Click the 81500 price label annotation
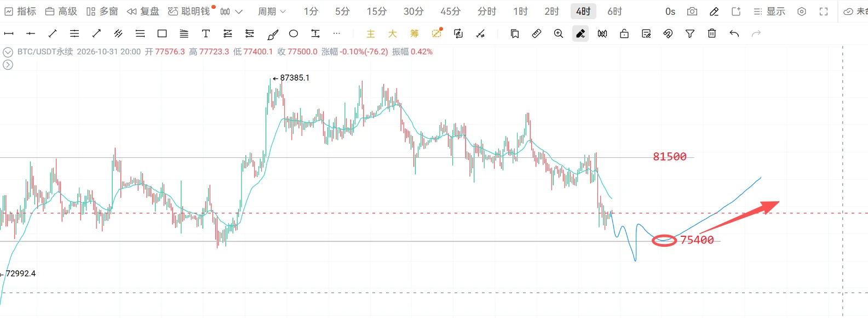This screenshot has height=318, width=868. click(x=670, y=157)
